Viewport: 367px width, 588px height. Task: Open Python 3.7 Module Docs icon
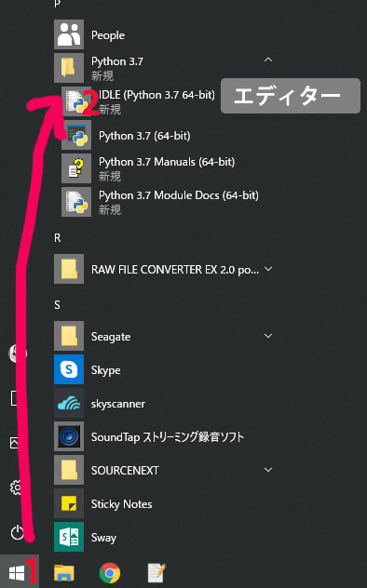click(x=76, y=202)
